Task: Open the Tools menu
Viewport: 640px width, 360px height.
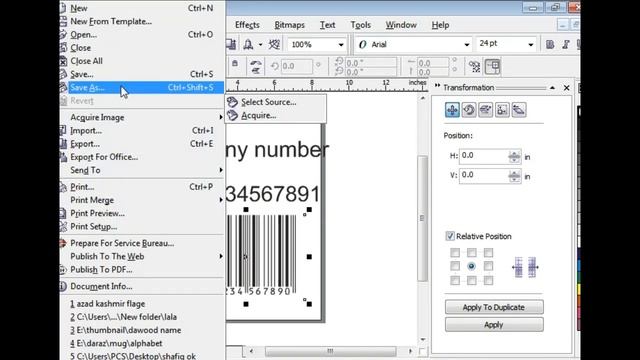Action: 360,25
